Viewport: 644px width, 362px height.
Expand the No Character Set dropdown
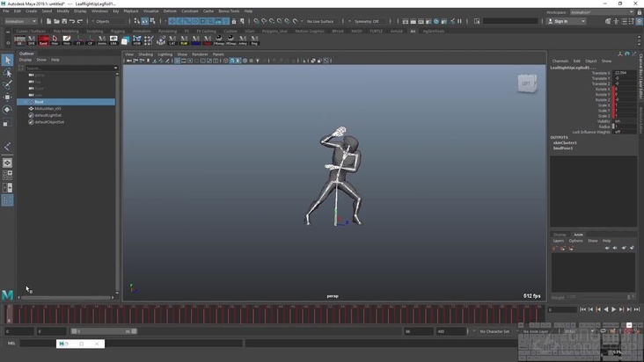pyautogui.click(x=494, y=331)
